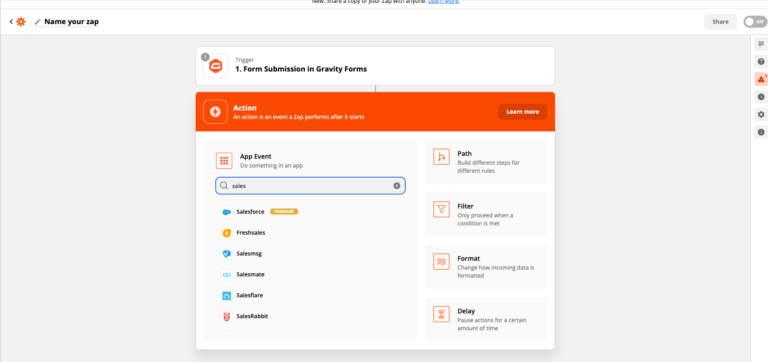Image resolution: width=768 pixels, height=362 pixels.
Task: Open the warning alerts sidebar icon
Action: 761,79
